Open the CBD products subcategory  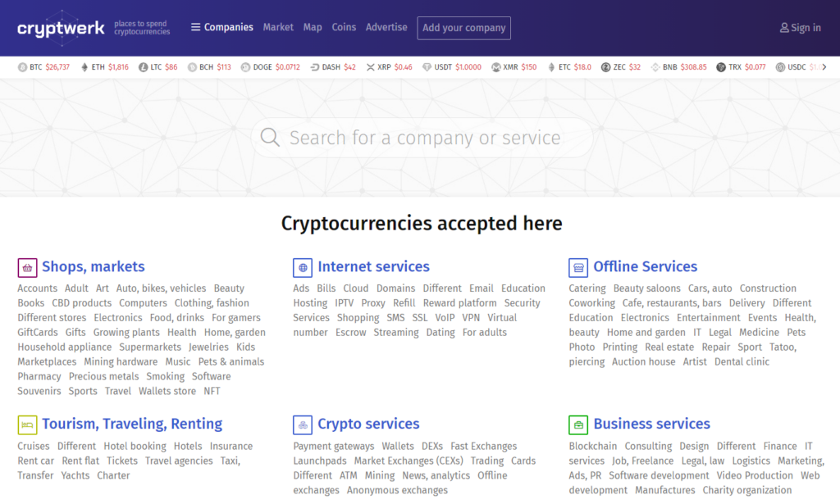click(x=81, y=303)
